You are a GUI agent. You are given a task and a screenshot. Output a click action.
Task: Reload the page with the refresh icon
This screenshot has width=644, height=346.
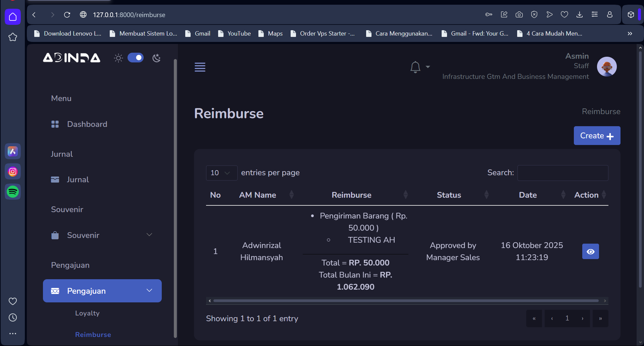[67, 15]
